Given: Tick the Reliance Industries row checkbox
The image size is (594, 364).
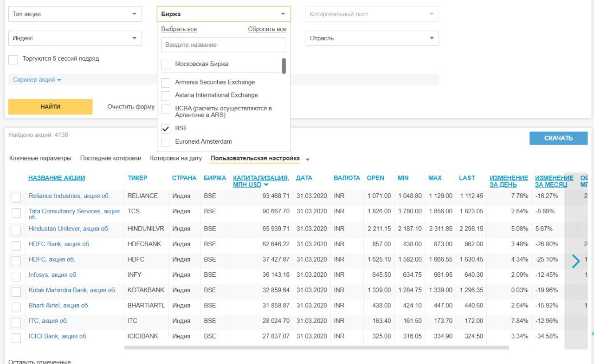Looking at the screenshot, I should tap(16, 198).
